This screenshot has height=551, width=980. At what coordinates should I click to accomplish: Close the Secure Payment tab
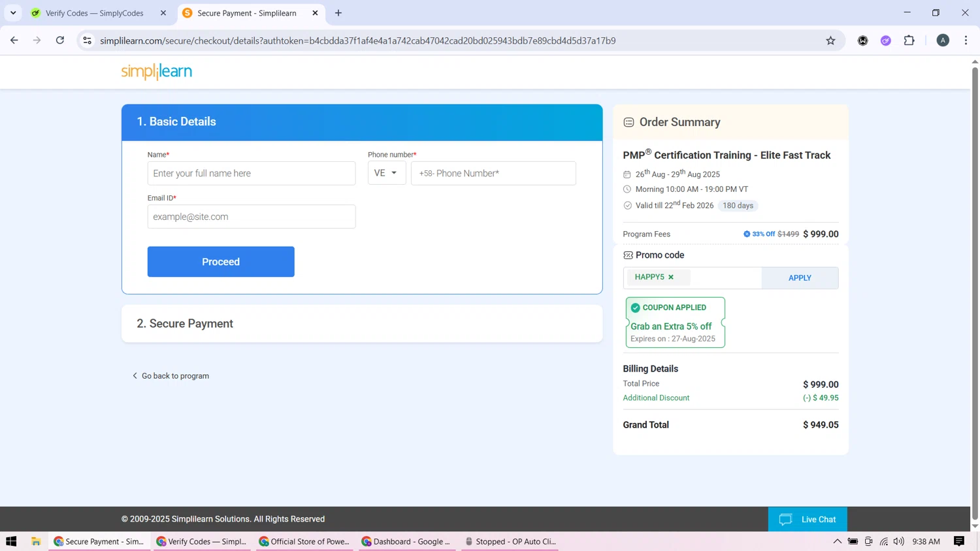[315, 13]
